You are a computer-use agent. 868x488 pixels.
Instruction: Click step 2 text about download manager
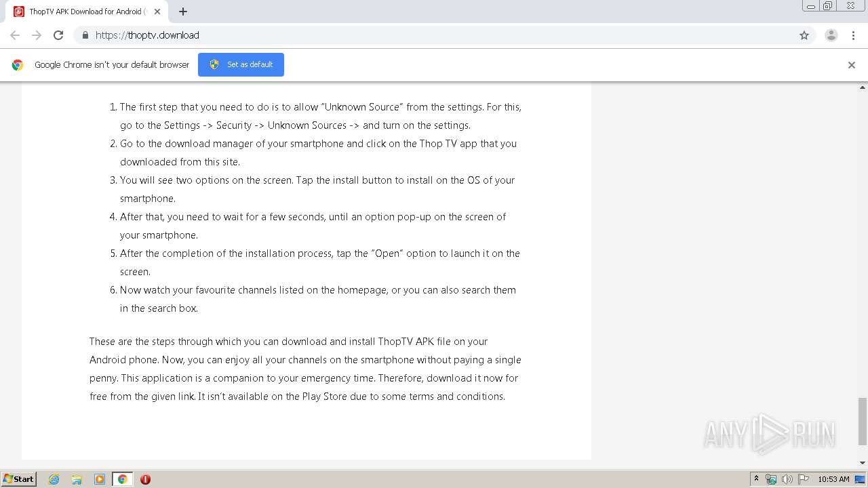pos(318,152)
